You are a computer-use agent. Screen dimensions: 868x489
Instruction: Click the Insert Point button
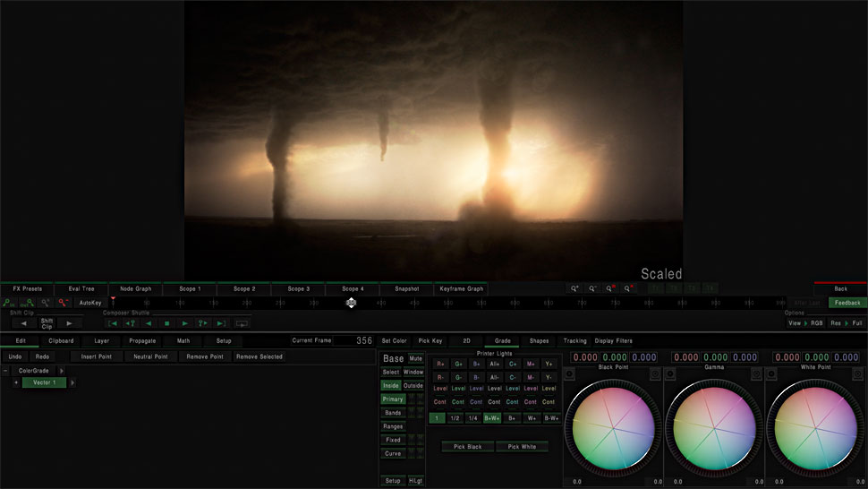(x=96, y=356)
